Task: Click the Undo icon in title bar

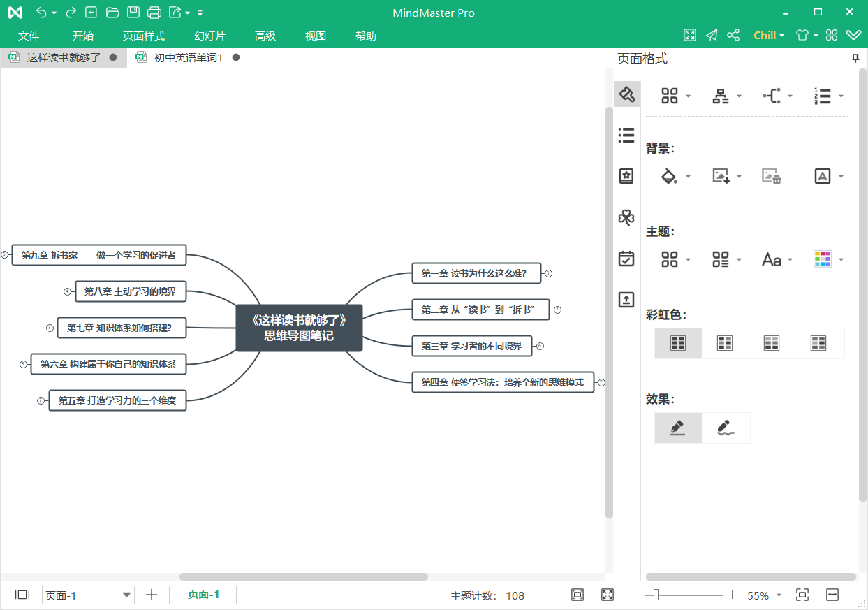Action: [41, 13]
